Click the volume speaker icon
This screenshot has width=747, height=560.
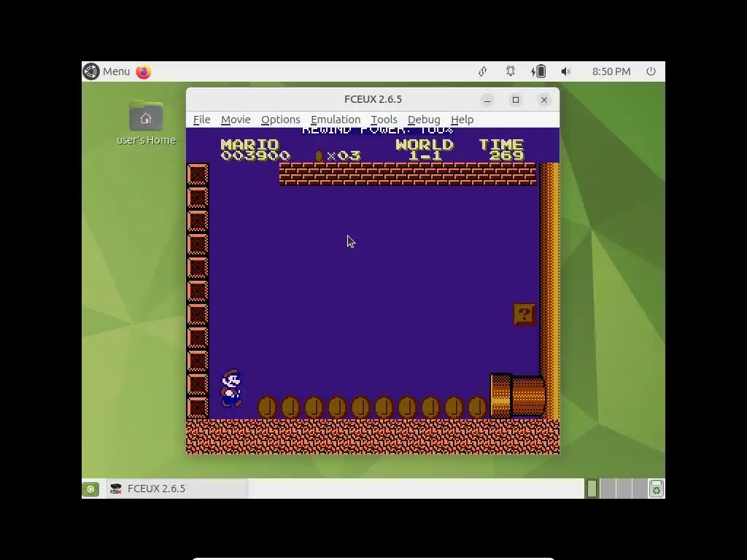point(565,71)
